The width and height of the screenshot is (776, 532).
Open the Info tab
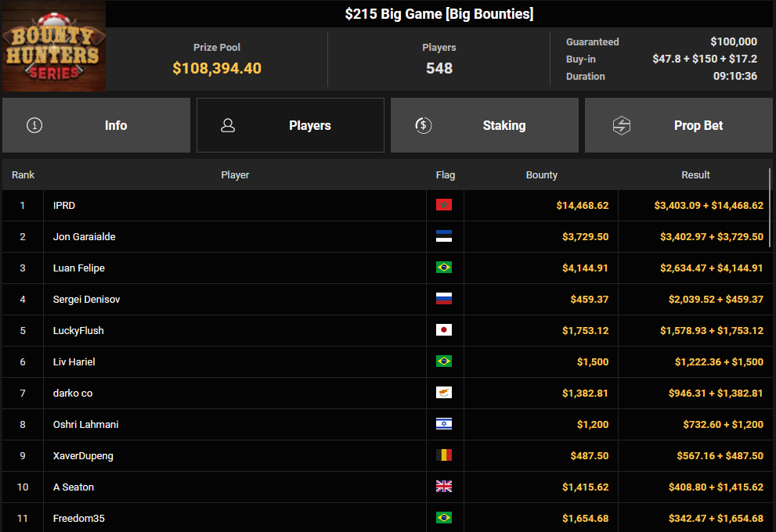(x=96, y=125)
